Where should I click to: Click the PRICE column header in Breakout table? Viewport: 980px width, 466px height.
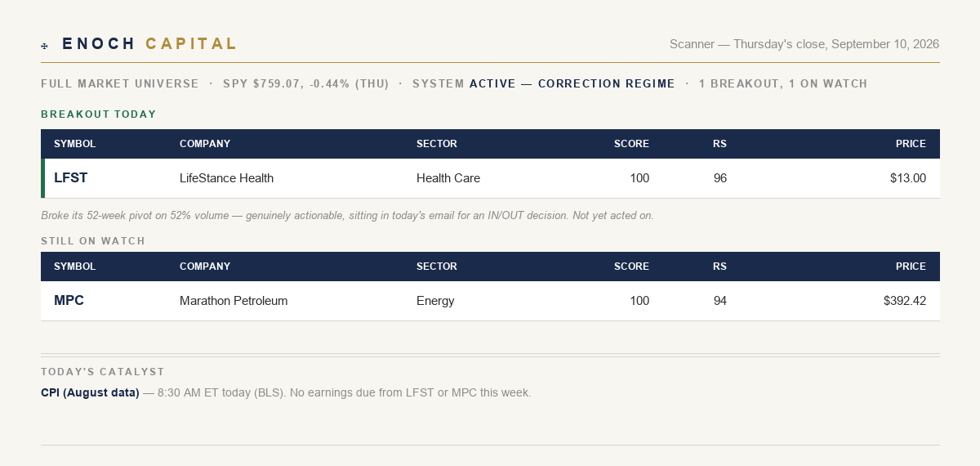[x=911, y=144]
